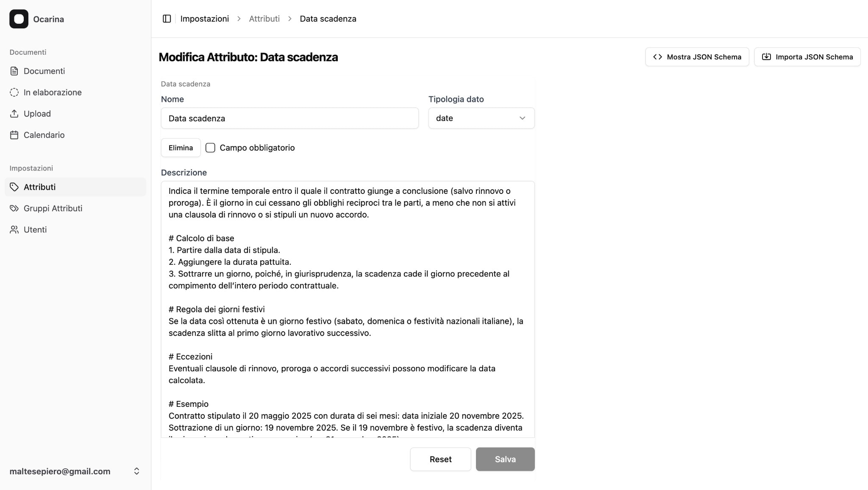
Task: Open In elaborazione via its spinner icon
Action: 14,92
